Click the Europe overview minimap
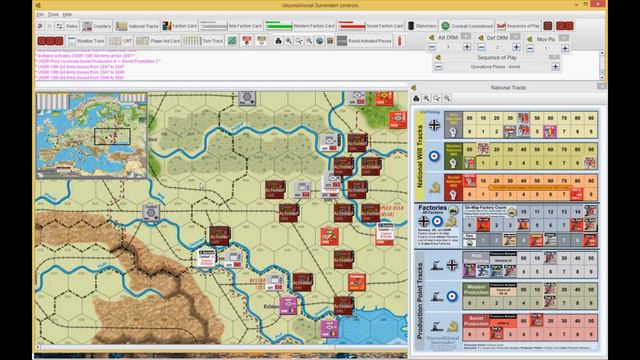The width and height of the screenshot is (640, 360). coord(91,136)
